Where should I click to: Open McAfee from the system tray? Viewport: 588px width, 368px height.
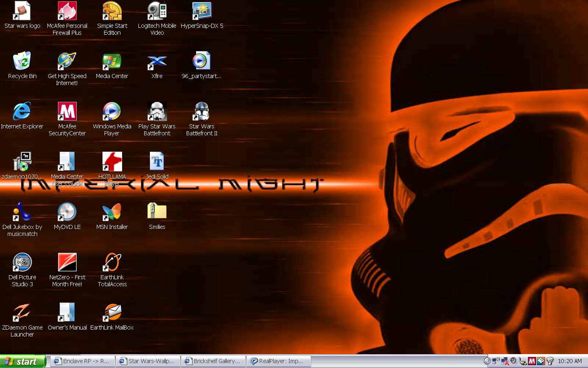pyautogui.click(x=532, y=361)
